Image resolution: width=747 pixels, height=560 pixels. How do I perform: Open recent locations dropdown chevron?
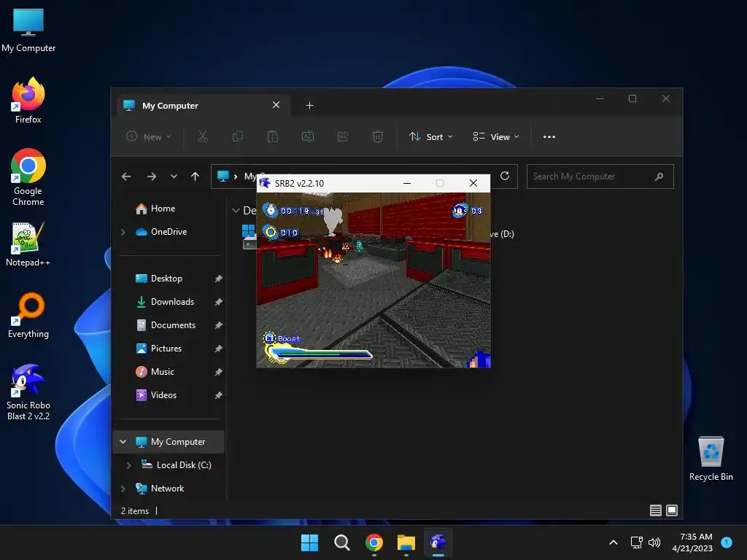pyautogui.click(x=174, y=176)
